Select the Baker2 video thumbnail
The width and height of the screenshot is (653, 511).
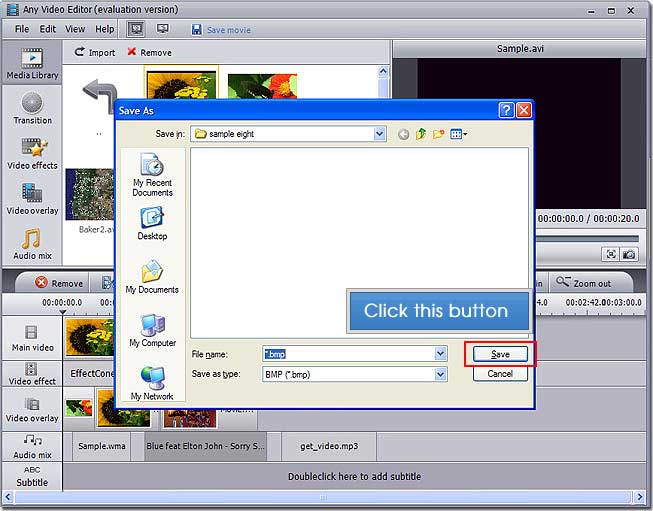pos(90,194)
